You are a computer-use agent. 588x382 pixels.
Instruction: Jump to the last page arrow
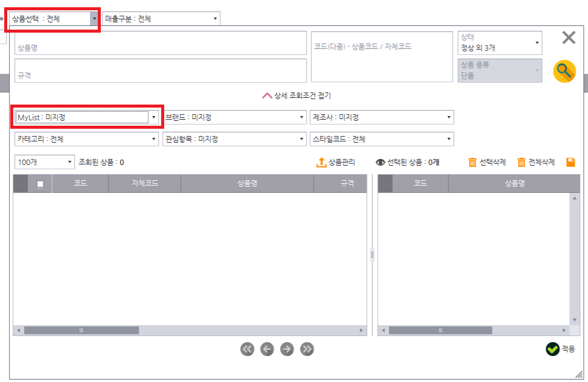(x=307, y=349)
